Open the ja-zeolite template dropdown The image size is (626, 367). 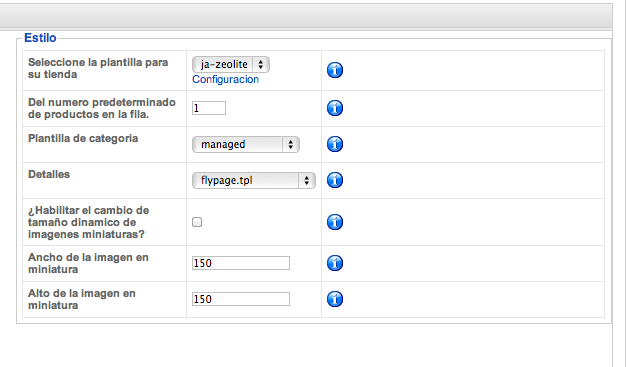(x=231, y=64)
